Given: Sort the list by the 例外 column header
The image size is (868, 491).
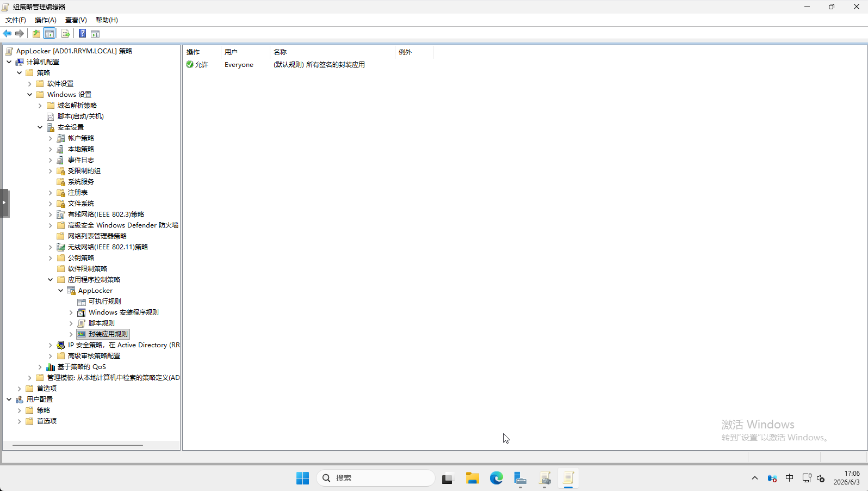Looking at the screenshot, I should (414, 52).
